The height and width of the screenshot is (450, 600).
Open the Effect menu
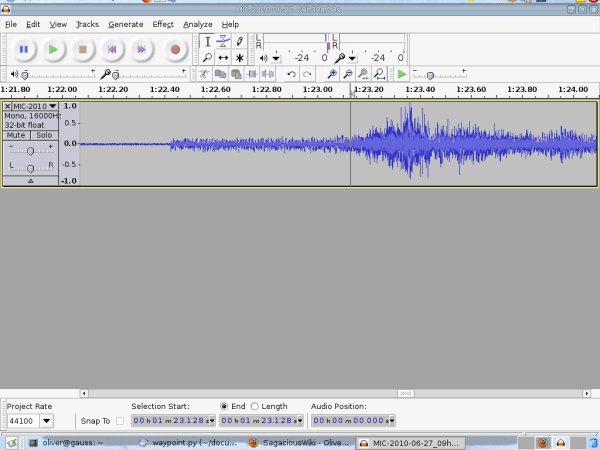coord(162,23)
